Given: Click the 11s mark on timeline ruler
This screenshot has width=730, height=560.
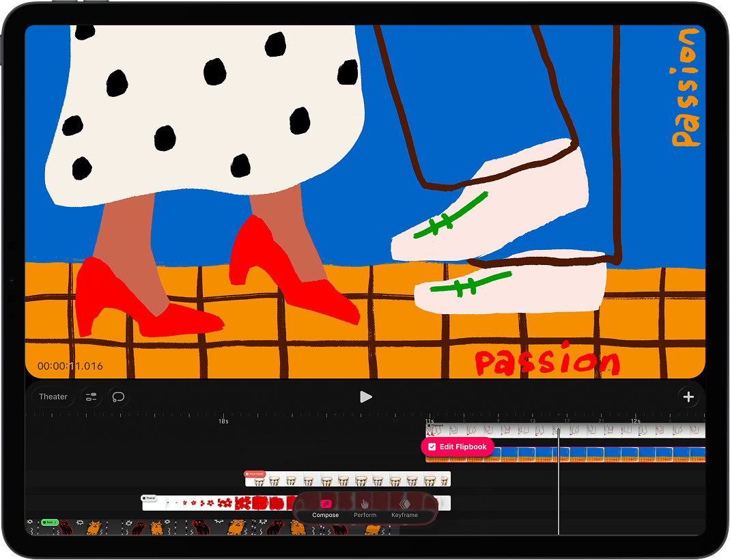Looking at the screenshot, I should point(430,421).
